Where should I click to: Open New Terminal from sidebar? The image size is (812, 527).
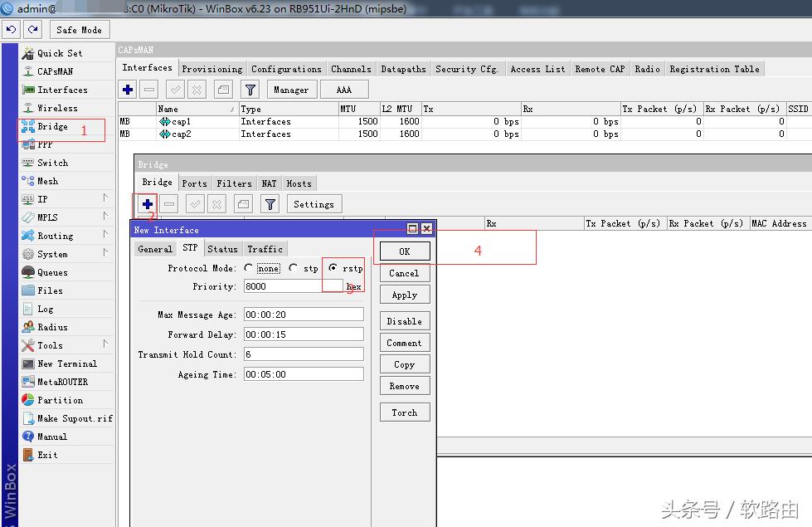click(x=66, y=364)
